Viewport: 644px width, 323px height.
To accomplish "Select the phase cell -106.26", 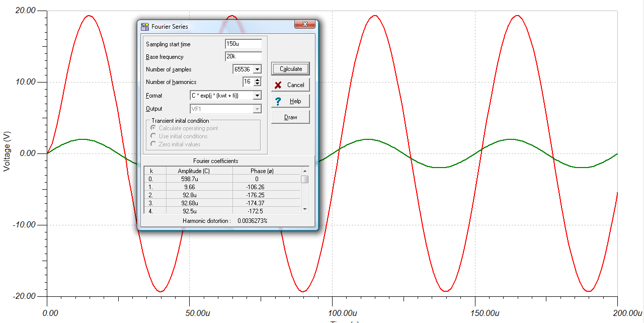I will (267, 187).
